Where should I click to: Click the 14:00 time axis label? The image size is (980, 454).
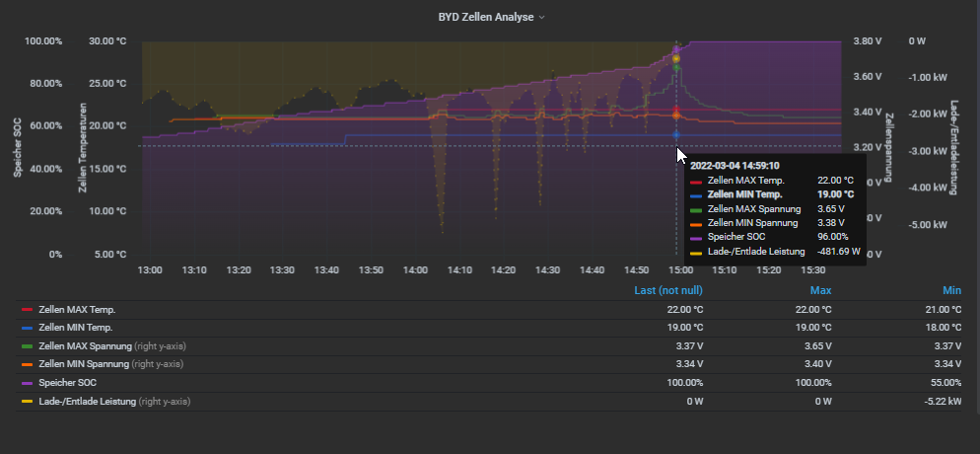(415, 270)
